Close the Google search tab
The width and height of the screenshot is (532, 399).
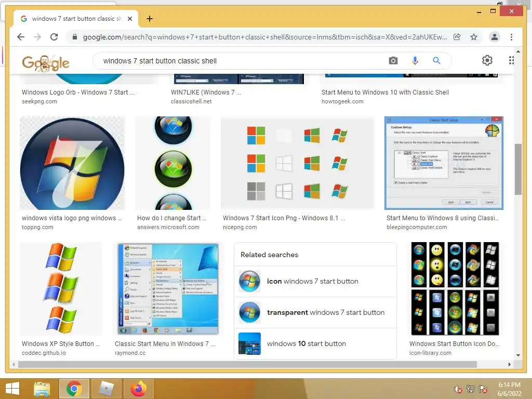(x=129, y=19)
